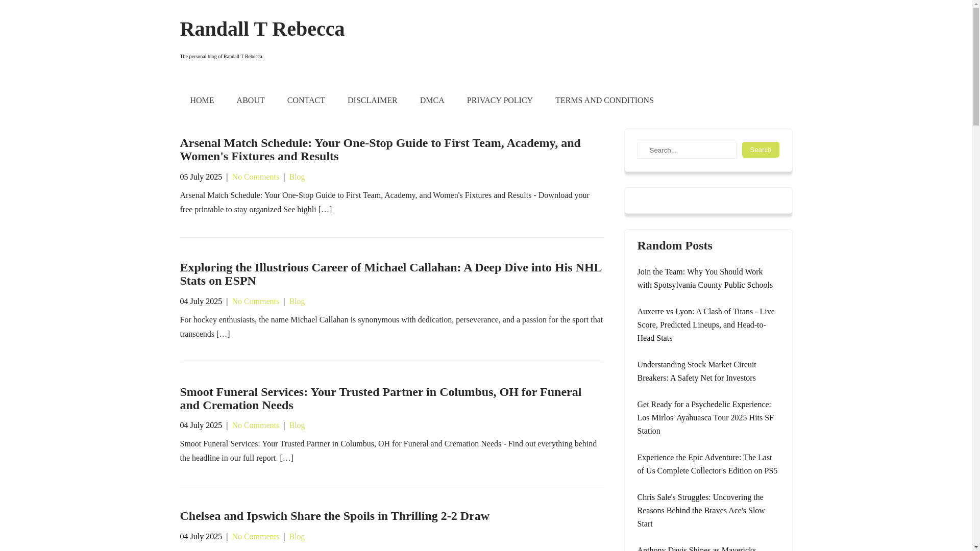Open the ABOUT page
The image size is (980, 551).
coord(251,101)
